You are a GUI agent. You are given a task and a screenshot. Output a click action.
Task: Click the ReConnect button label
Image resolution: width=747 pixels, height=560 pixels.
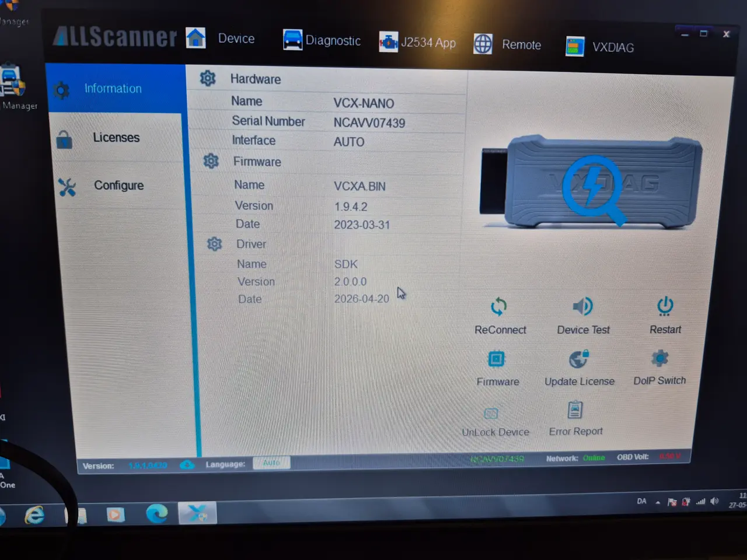click(500, 330)
